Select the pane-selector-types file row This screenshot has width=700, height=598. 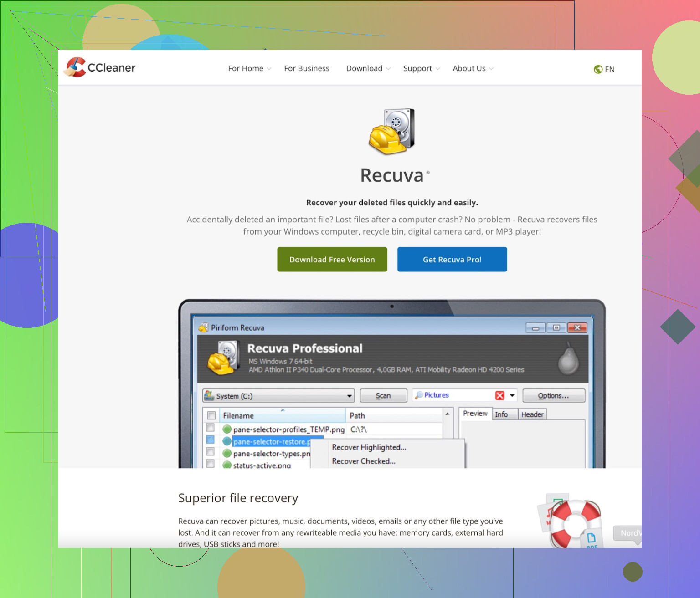pyautogui.click(x=272, y=454)
